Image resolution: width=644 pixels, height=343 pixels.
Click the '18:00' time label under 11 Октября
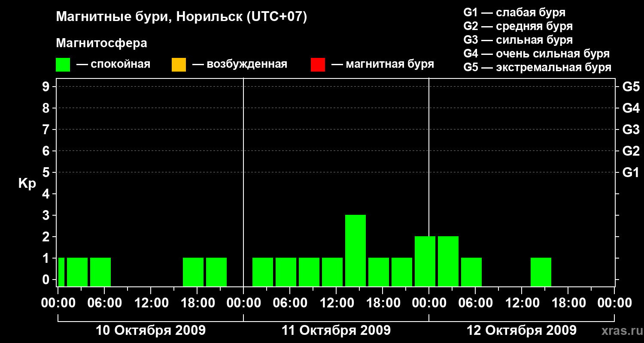click(383, 303)
